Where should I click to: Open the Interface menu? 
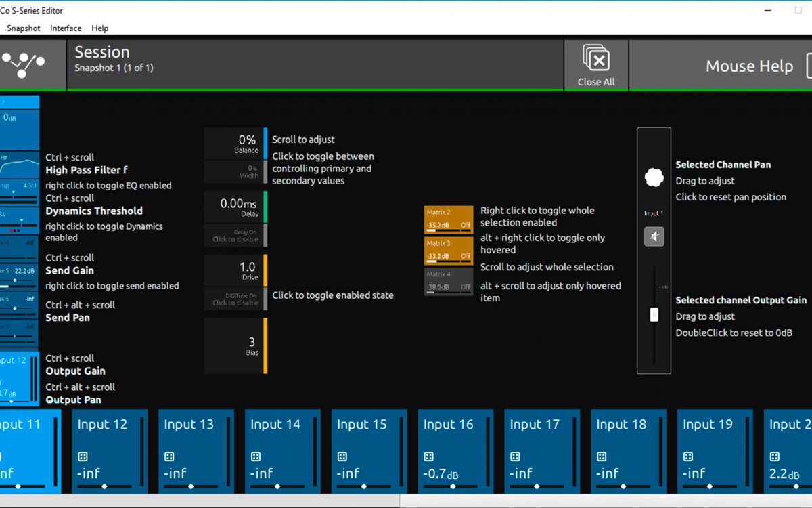point(66,28)
